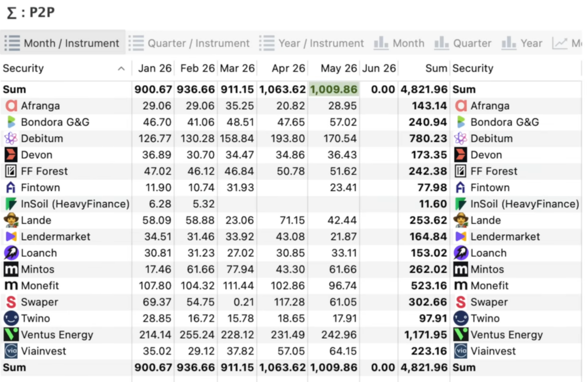
Task: Click the Swaper logo in left column
Action: (x=11, y=302)
